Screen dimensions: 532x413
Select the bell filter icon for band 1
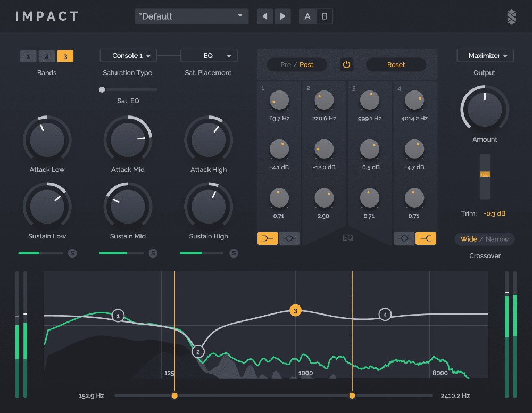pyautogui.click(x=289, y=239)
